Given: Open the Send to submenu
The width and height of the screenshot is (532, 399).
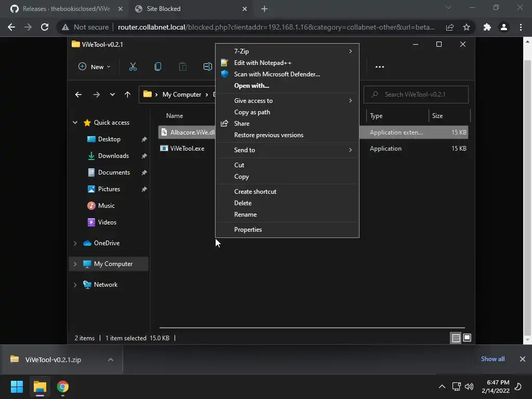Looking at the screenshot, I should [x=287, y=150].
